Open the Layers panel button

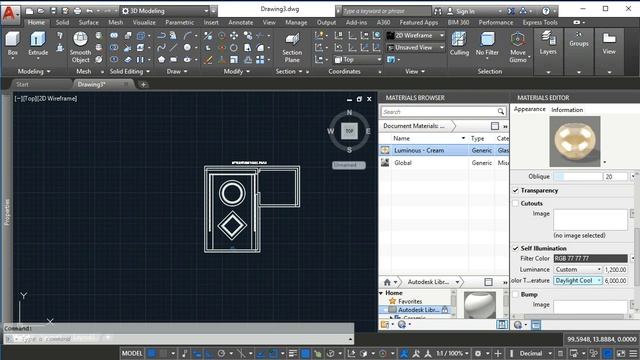[x=548, y=44]
